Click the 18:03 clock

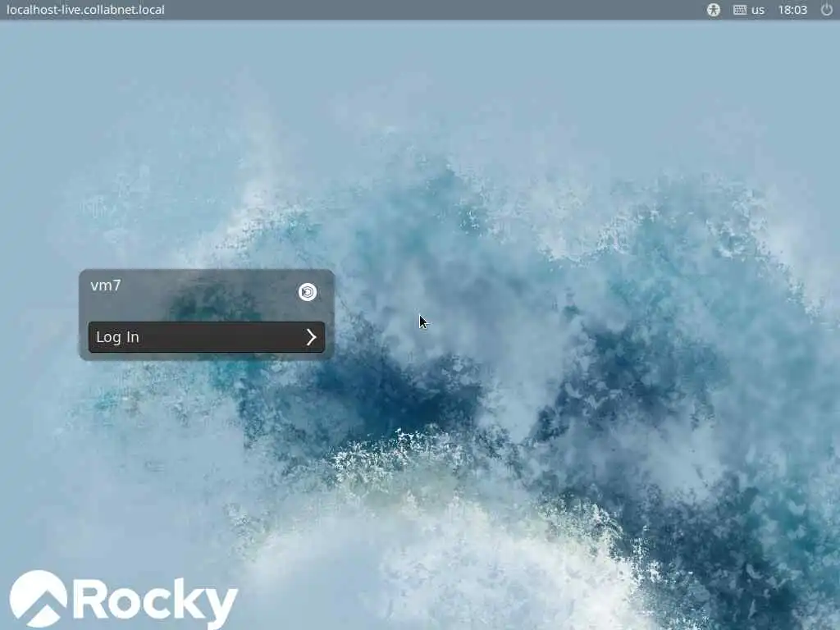click(792, 10)
